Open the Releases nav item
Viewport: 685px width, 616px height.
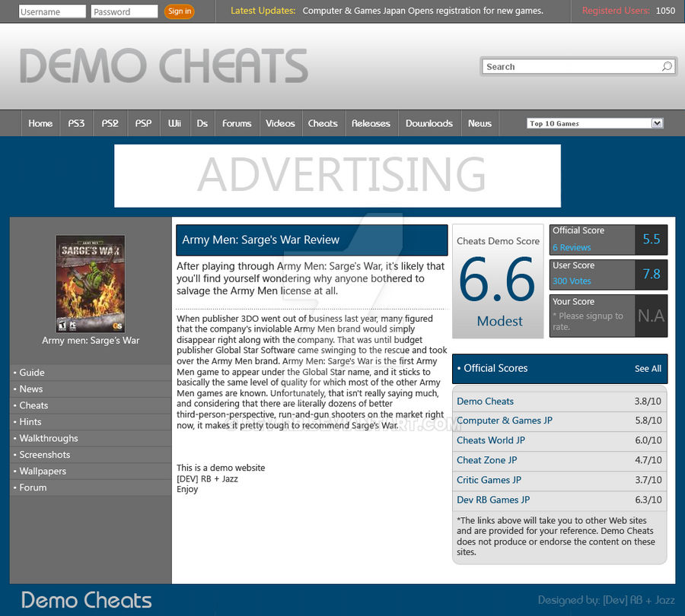[x=371, y=123]
